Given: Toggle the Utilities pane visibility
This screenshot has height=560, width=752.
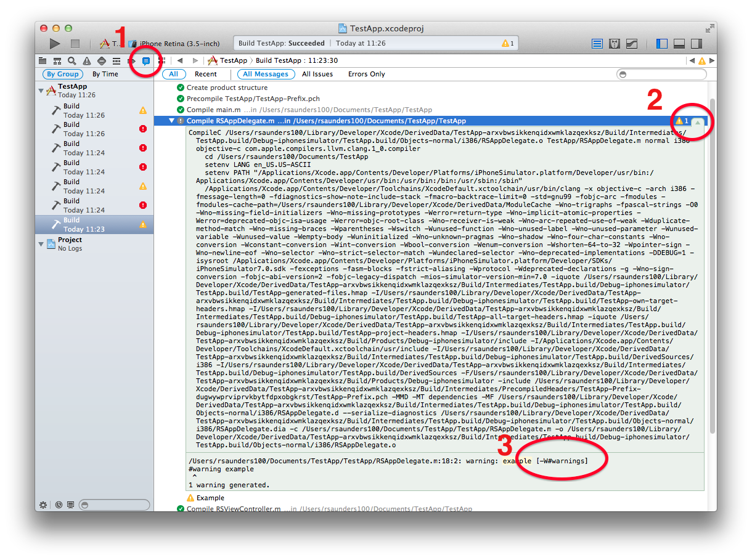Looking at the screenshot, I should click(x=697, y=44).
